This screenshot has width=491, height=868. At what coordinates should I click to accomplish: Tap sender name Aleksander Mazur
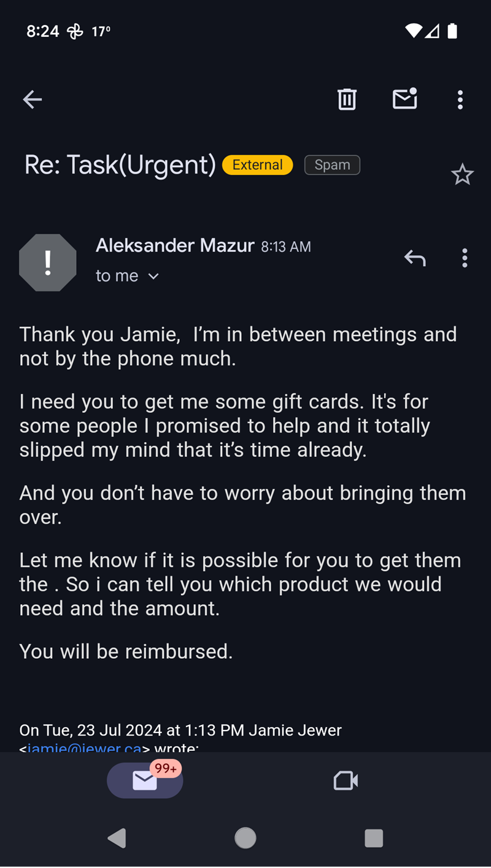click(175, 246)
